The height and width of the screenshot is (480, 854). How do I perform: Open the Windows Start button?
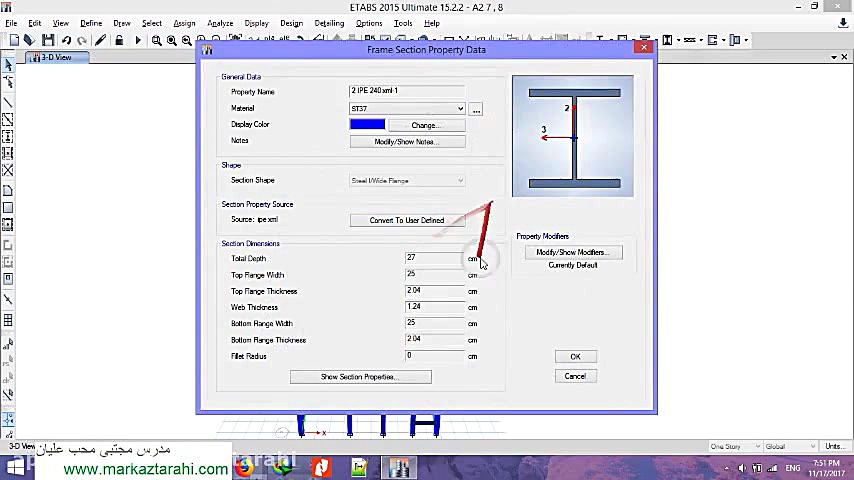pyautogui.click(x=15, y=467)
